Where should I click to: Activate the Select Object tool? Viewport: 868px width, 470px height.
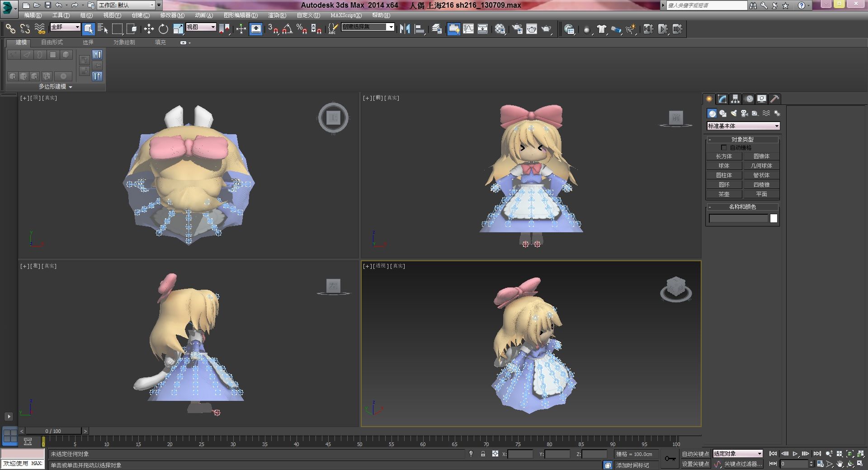89,29
